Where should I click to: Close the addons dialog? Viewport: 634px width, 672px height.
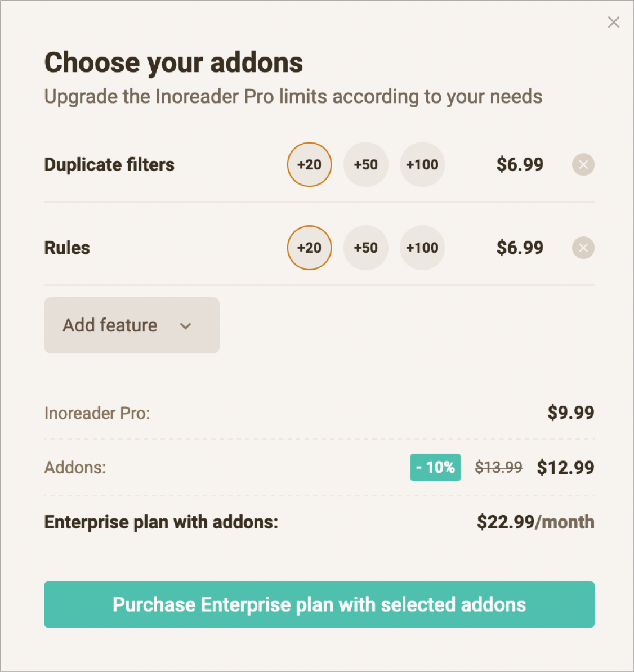[614, 23]
